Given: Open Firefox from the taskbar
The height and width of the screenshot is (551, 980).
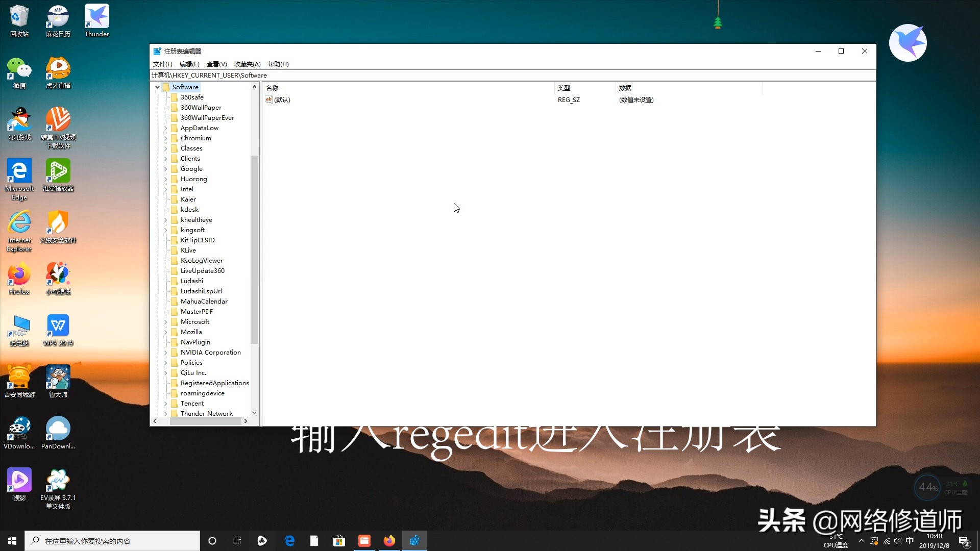Looking at the screenshot, I should point(389,540).
